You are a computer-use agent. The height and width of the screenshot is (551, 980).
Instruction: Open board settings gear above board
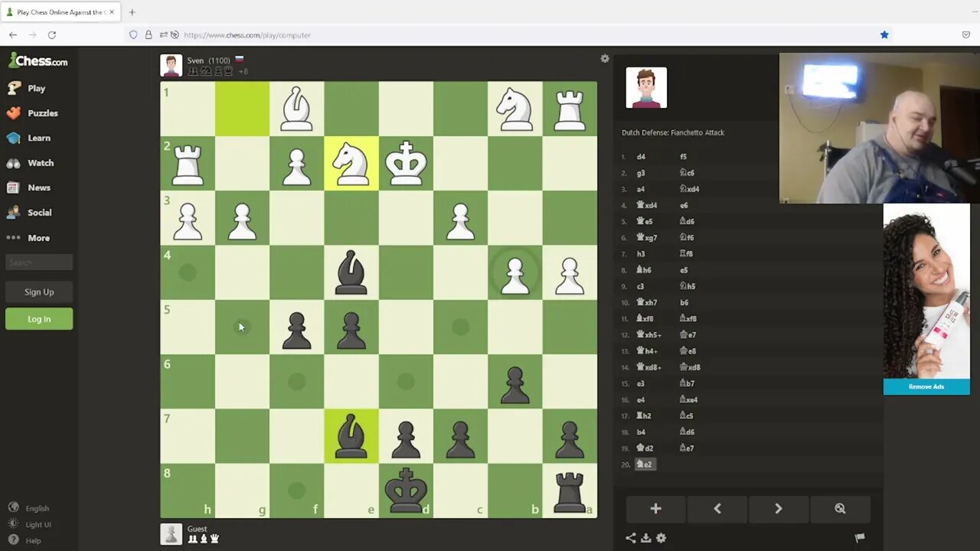pos(605,59)
